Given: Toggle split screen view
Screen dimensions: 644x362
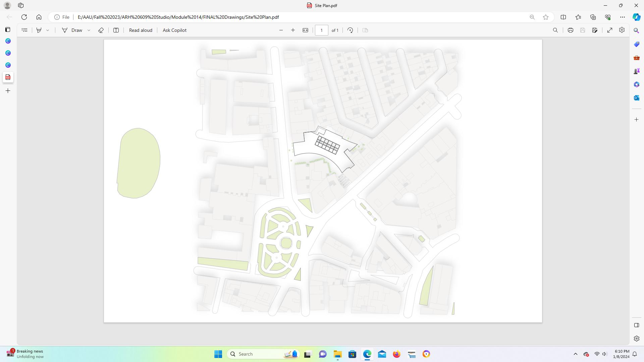Looking at the screenshot, I should (563, 17).
